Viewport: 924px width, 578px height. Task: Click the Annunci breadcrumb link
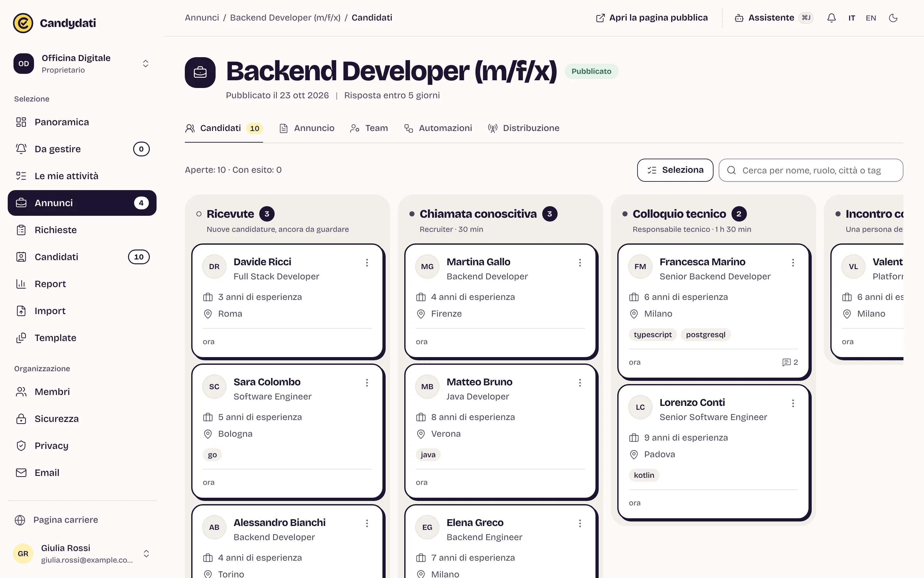click(202, 18)
